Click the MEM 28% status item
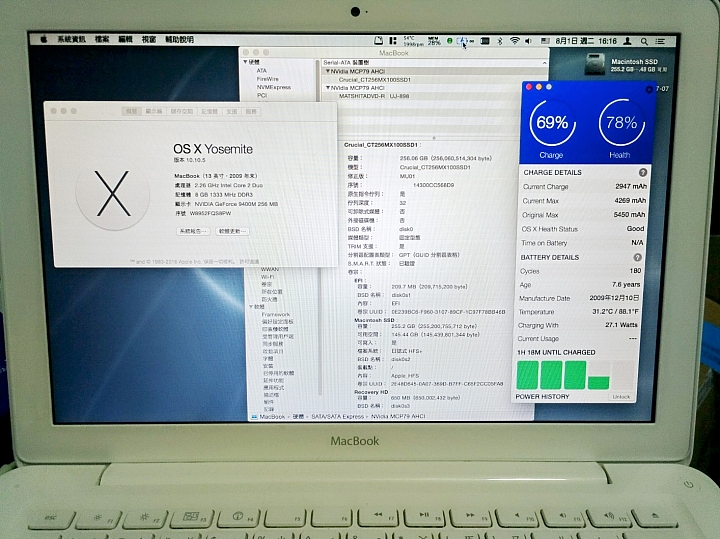The width and height of the screenshot is (720, 539). pyautogui.click(x=434, y=41)
